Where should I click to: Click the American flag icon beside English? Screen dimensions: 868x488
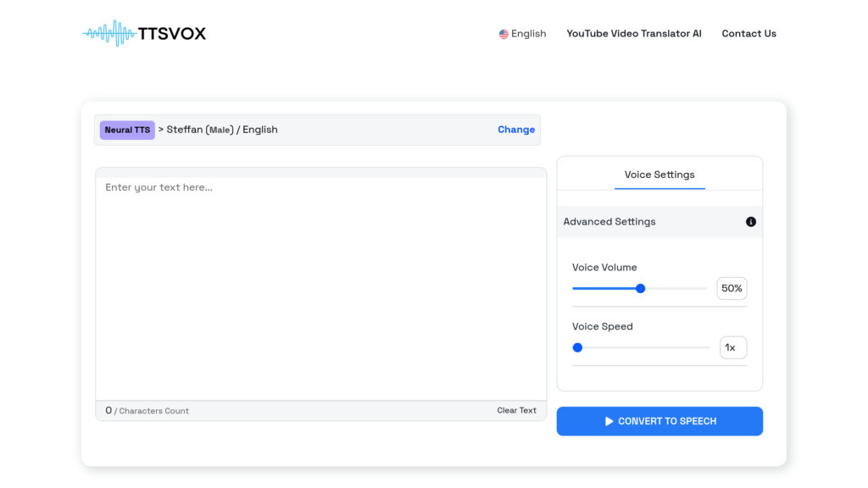coord(502,33)
